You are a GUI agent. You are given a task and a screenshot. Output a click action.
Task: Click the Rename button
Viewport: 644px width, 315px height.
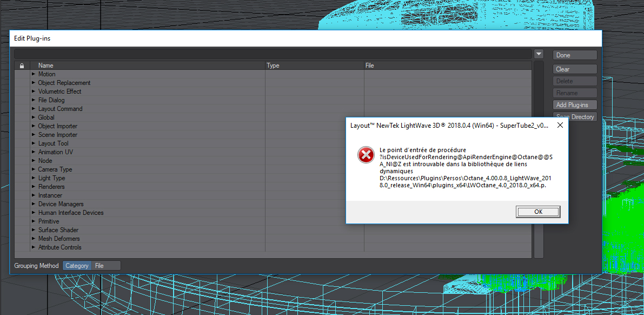575,93
